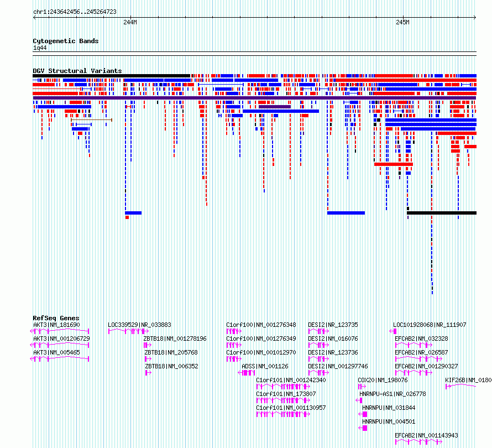Click the long purple variant spanning the region
Viewport: 492px width, 448px height.
pos(254,98)
